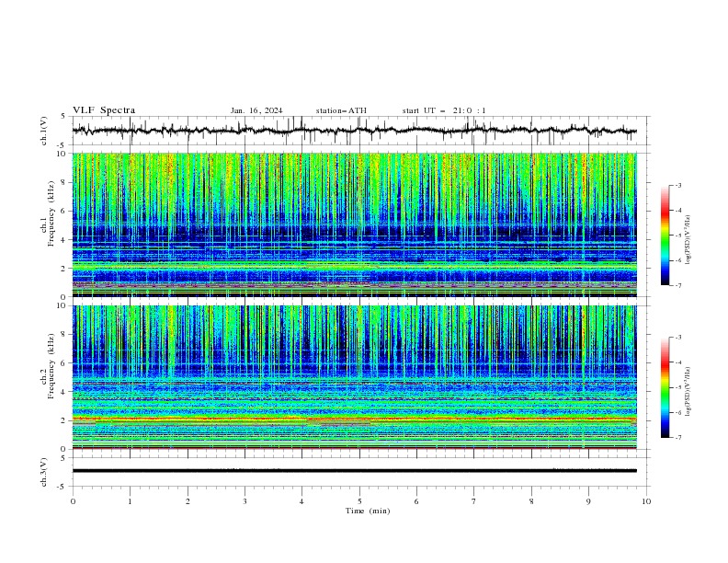This screenshot has height=563, width=728.
Task: Click the ch.3 waveform black trace
Action: point(355,471)
